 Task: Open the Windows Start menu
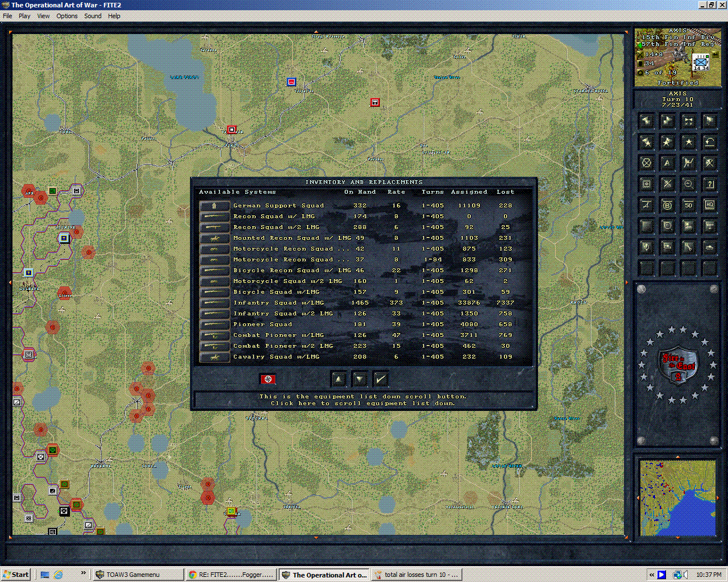[15, 575]
